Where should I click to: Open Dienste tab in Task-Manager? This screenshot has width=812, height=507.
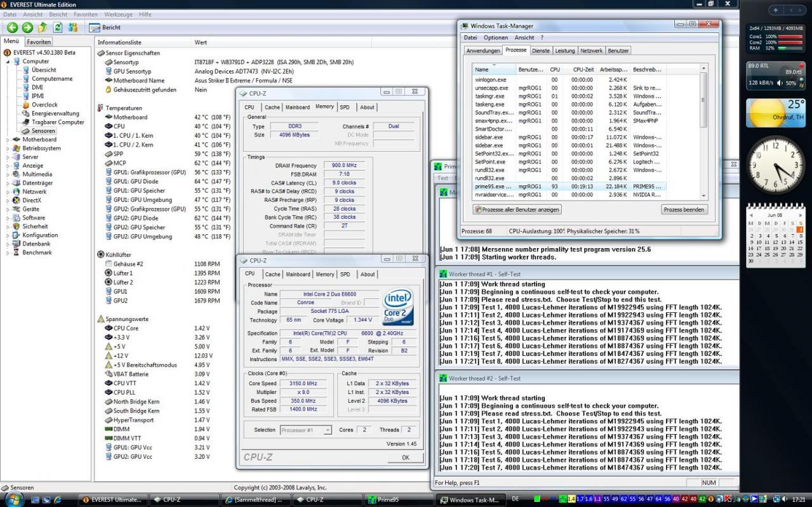541,51
